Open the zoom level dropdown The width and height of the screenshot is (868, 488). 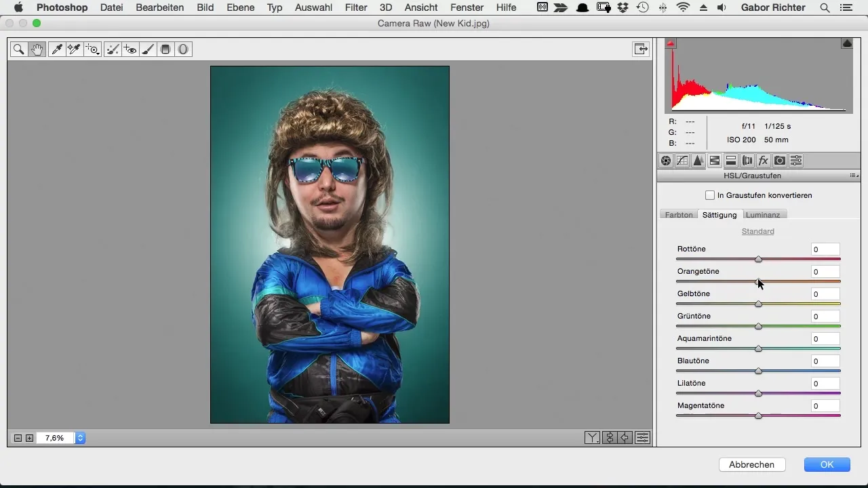pyautogui.click(x=80, y=438)
